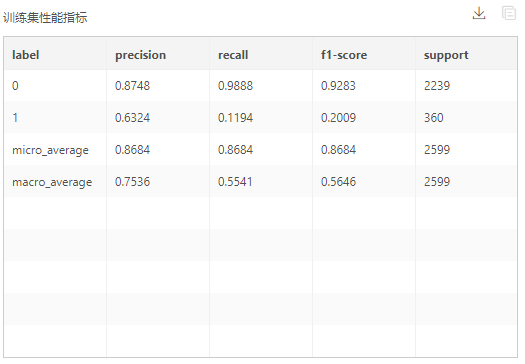The height and width of the screenshot is (364, 525).
Task: Select macro_average recall 0.5541
Action: (x=235, y=182)
